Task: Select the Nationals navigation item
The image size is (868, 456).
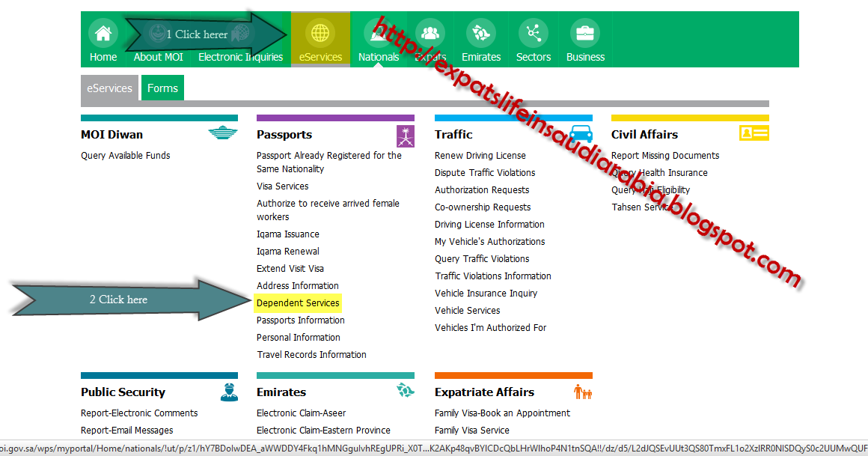Action: pyautogui.click(x=378, y=56)
